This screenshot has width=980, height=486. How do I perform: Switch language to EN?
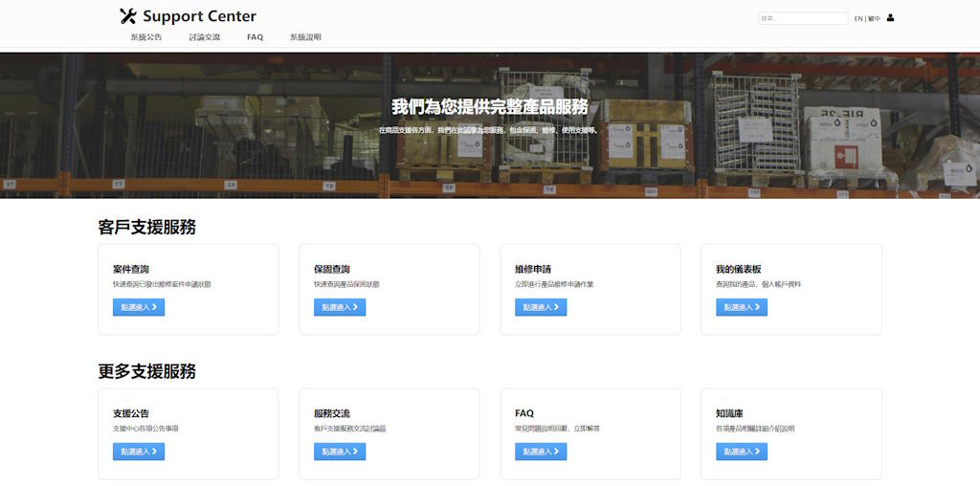coord(858,19)
